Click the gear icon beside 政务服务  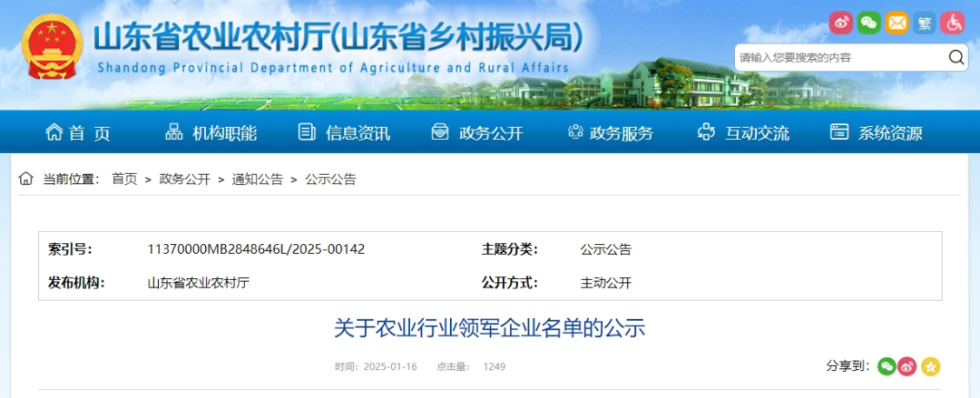575,131
